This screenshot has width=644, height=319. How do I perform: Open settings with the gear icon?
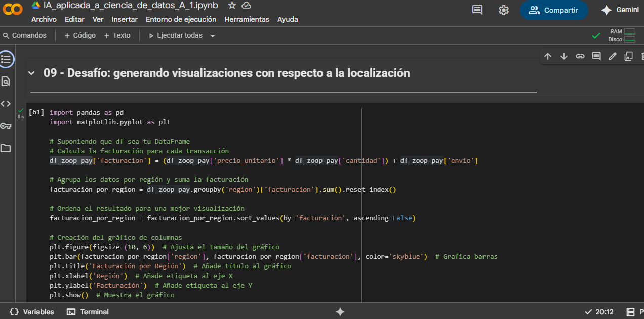click(503, 10)
